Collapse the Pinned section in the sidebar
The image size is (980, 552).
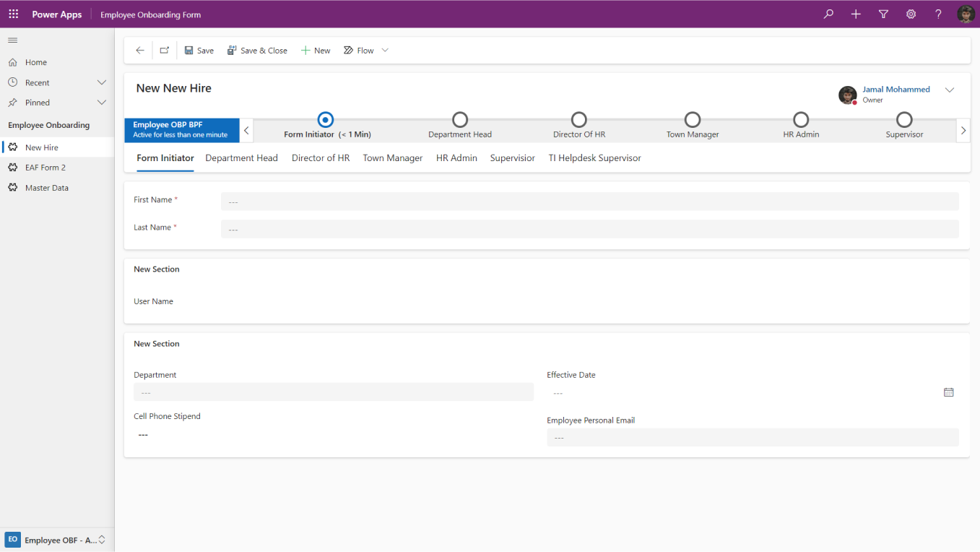pos(101,103)
